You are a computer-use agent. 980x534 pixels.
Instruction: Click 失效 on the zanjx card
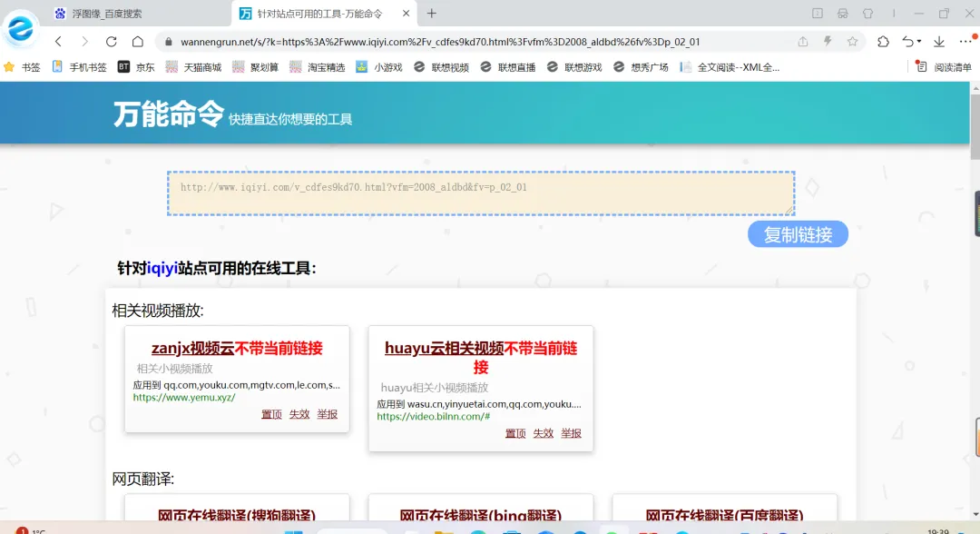(299, 414)
